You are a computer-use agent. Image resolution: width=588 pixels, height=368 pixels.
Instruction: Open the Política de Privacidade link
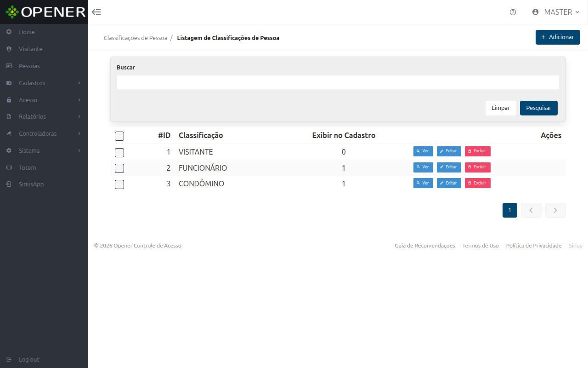(534, 246)
